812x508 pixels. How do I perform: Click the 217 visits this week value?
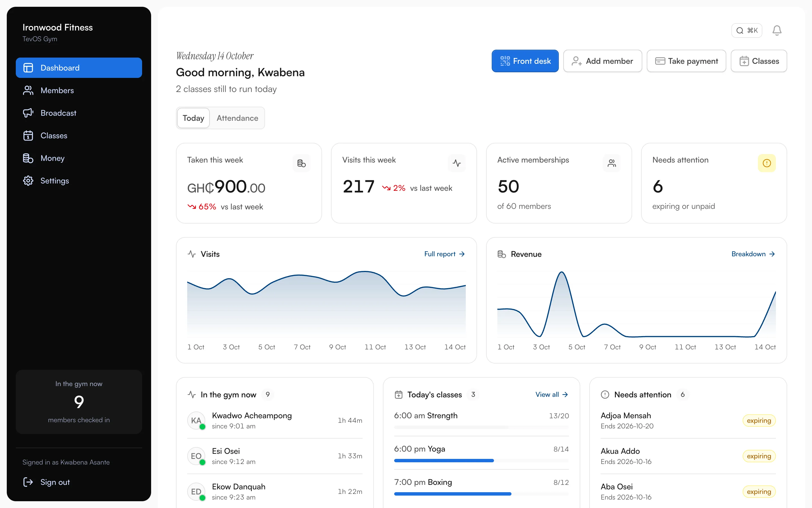(x=358, y=187)
